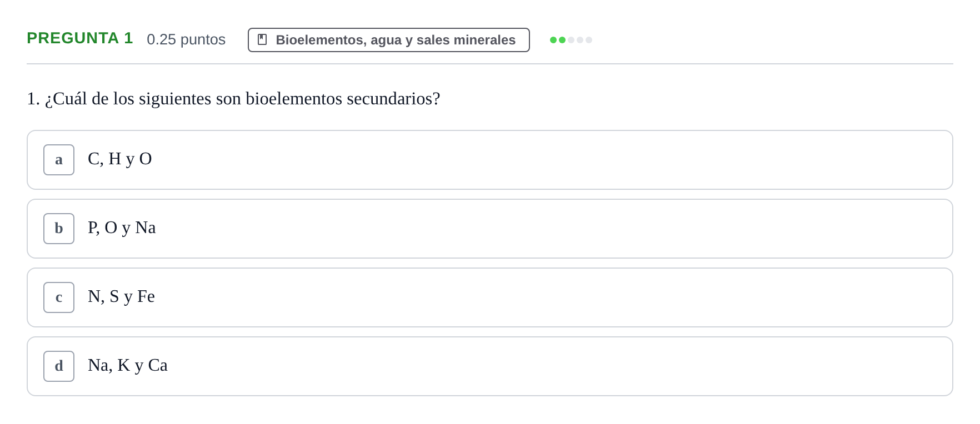Click the second green difficulty dot
This screenshot has height=424, width=980.
tap(562, 40)
